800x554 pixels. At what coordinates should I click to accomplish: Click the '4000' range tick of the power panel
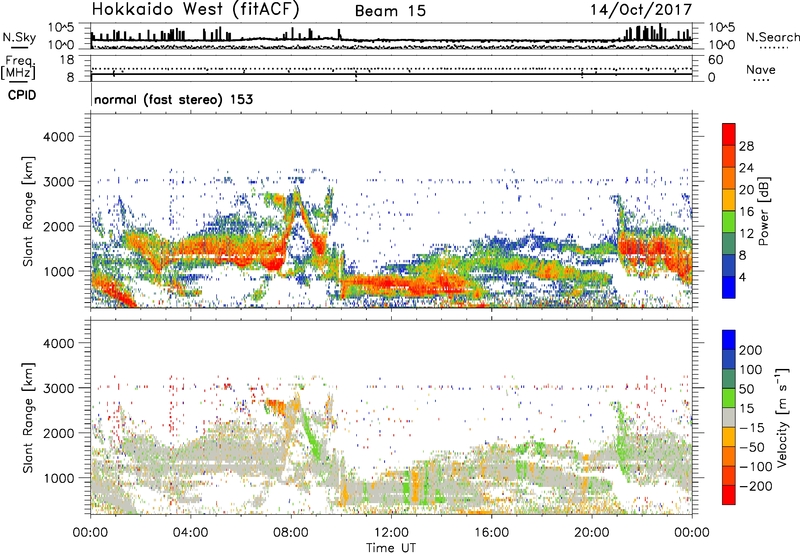click(59, 137)
